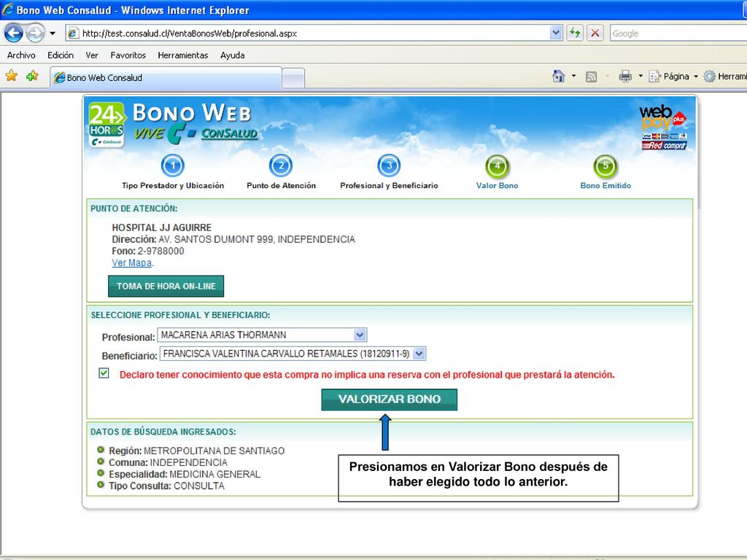Click the Home icon in the command bar
The height and width of the screenshot is (560, 747).
pyautogui.click(x=559, y=76)
